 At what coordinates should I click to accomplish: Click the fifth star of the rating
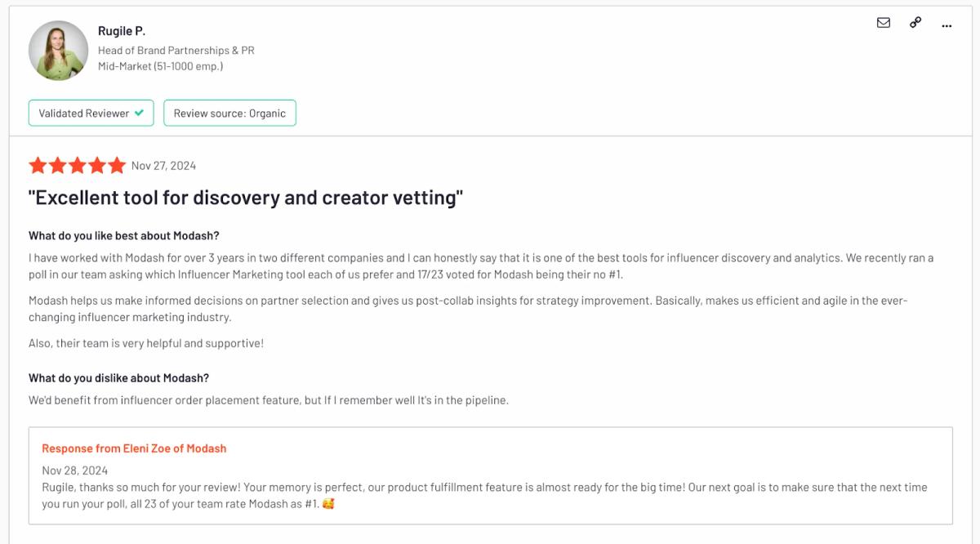point(117,165)
